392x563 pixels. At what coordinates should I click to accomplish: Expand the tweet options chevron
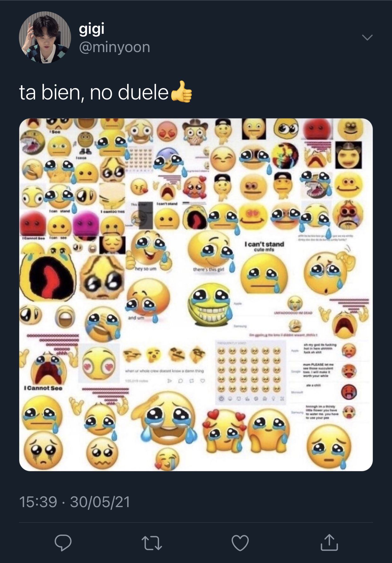point(367,38)
